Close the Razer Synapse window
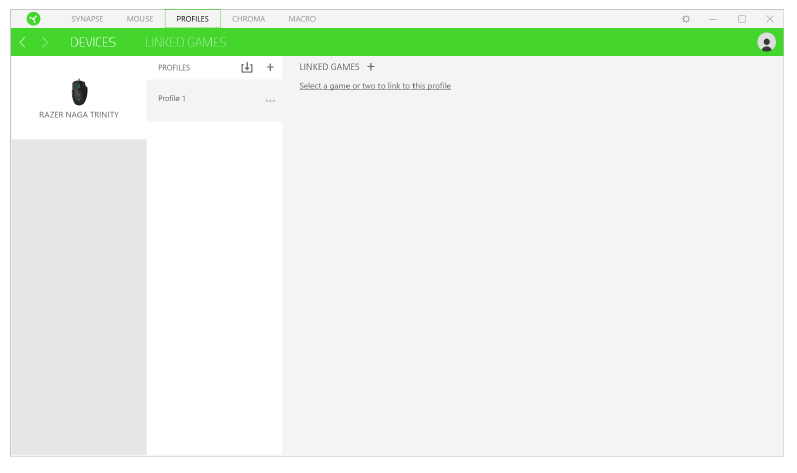This screenshot has height=473, width=797. (770, 19)
